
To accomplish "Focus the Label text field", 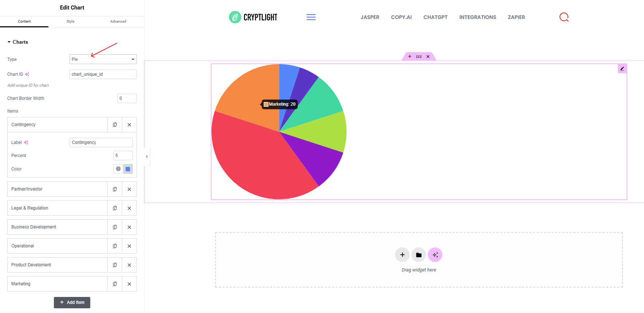I will [x=101, y=142].
